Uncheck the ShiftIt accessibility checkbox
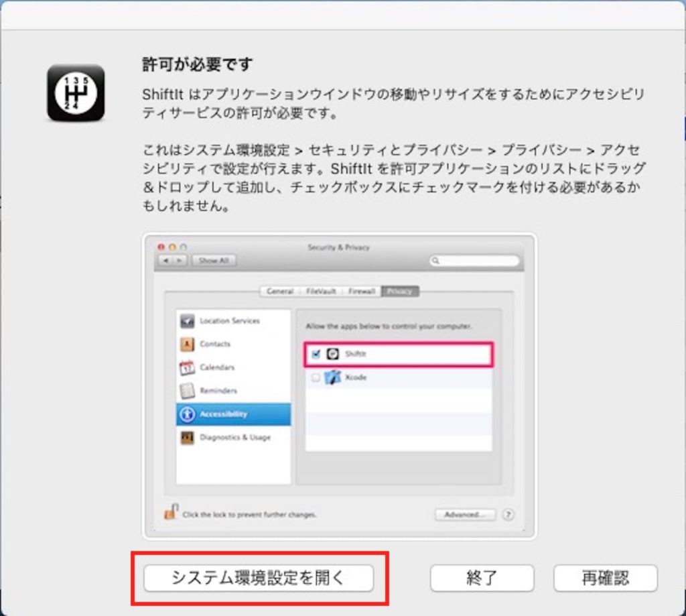 coord(316,354)
